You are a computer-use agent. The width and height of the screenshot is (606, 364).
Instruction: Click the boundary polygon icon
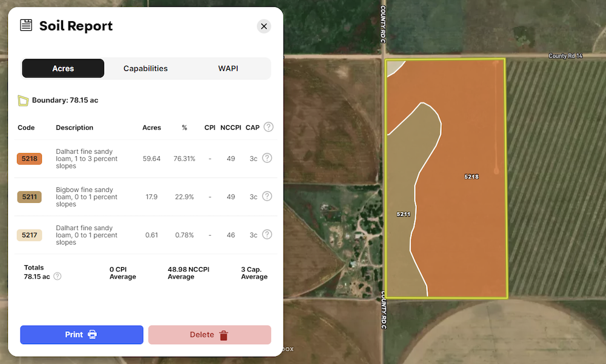(x=23, y=101)
